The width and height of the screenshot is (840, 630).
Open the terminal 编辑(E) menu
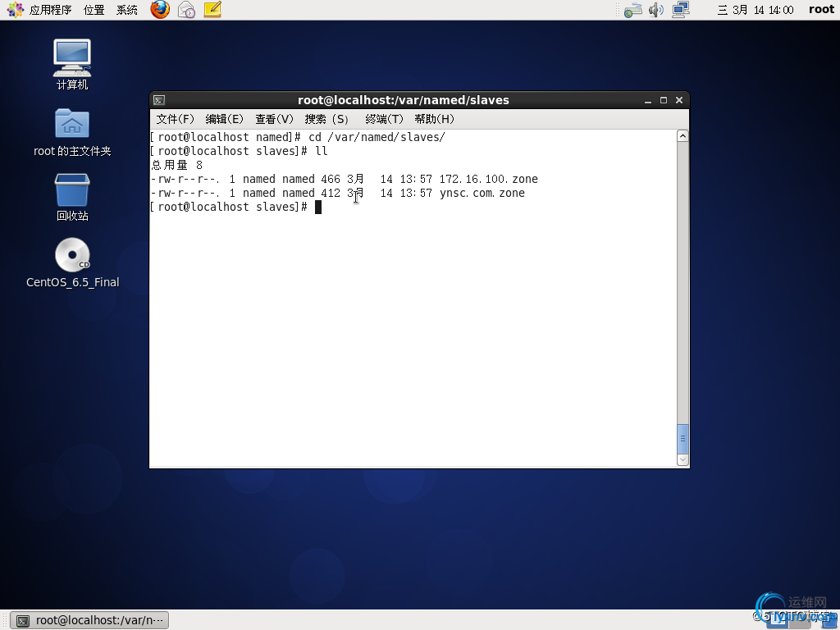coord(225,119)
